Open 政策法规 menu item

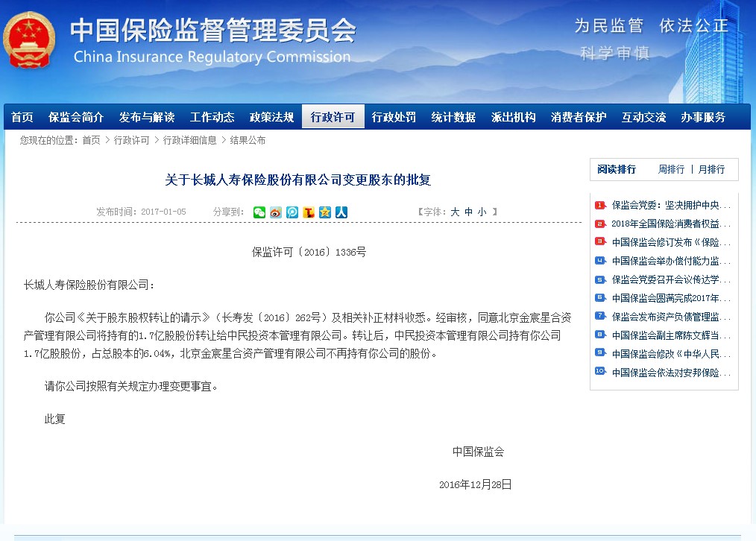[271, 117]
